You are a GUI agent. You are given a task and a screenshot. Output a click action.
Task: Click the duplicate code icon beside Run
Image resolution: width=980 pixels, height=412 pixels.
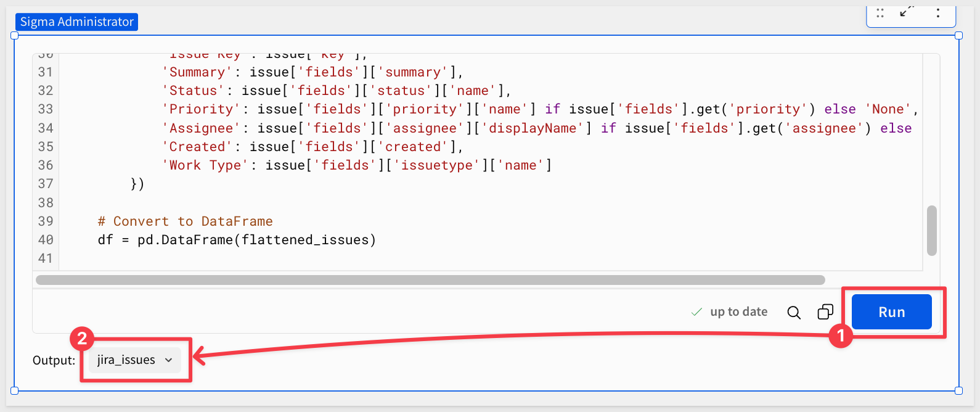[x=825, y=312]
